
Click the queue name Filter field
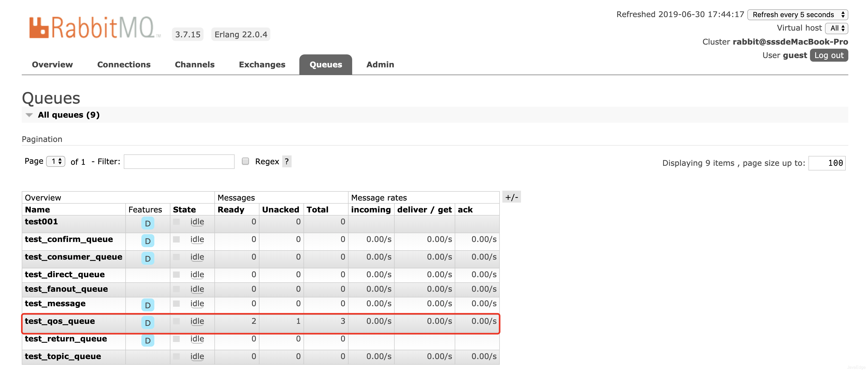179,162
